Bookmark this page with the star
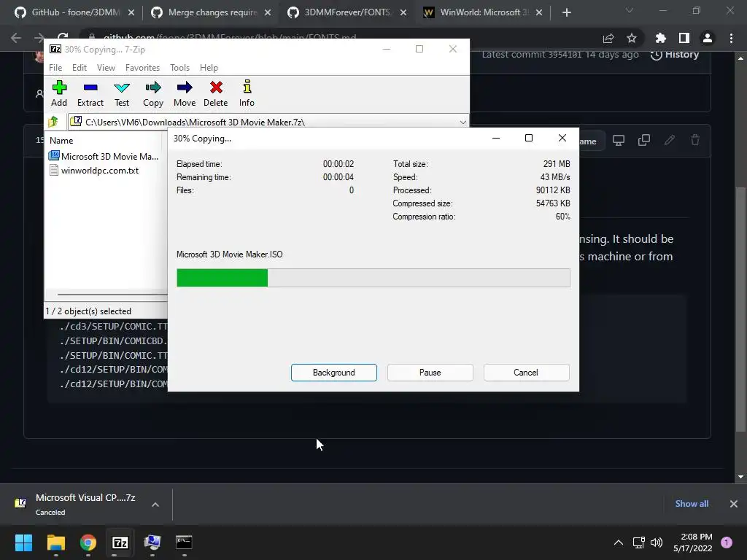This screenshot has width=747, height=560. (x=632, y=38)
